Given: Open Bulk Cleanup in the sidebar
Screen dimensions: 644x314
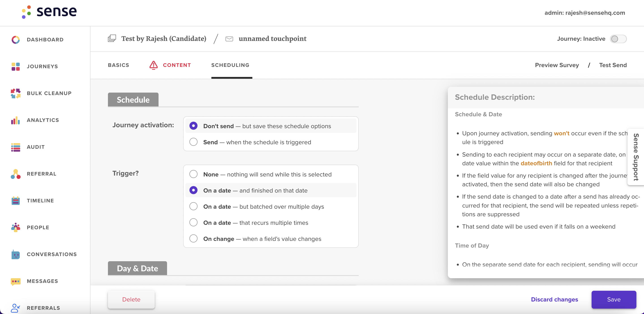Looking at the screenshot, I should pos(49,93).
